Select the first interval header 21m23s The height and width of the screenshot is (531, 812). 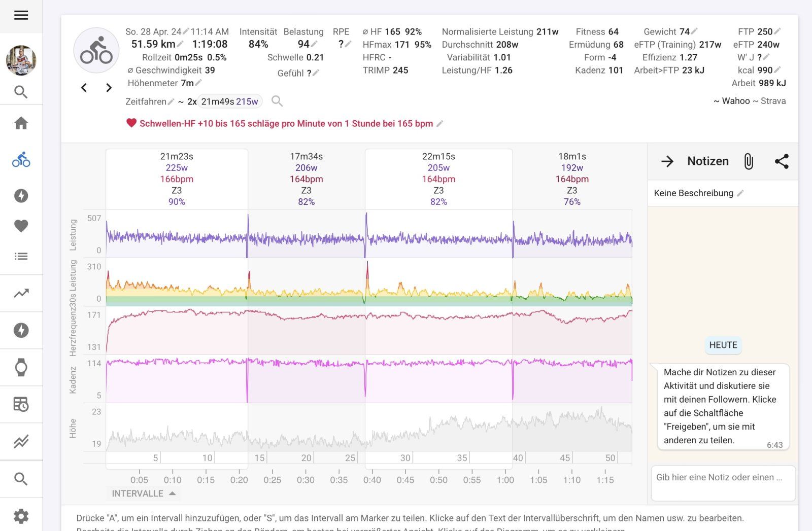pos(177,157)
